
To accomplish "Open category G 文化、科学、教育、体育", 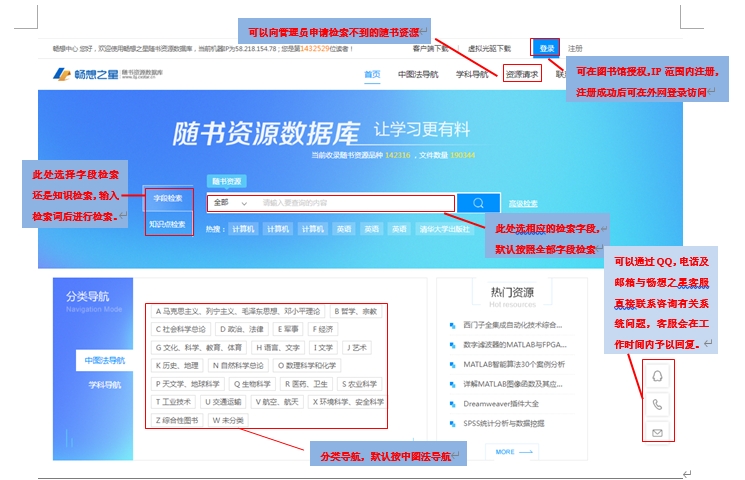I will [199, 347].
